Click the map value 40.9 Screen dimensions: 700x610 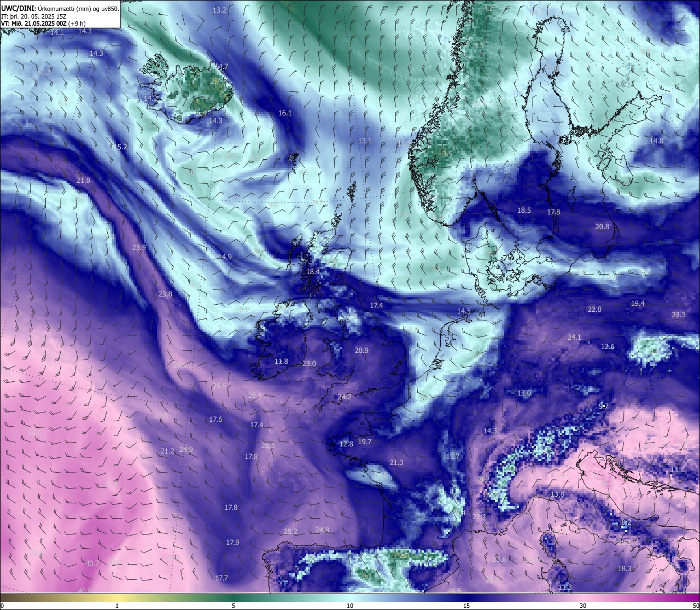pyautogui.click(x=85, y=591)
